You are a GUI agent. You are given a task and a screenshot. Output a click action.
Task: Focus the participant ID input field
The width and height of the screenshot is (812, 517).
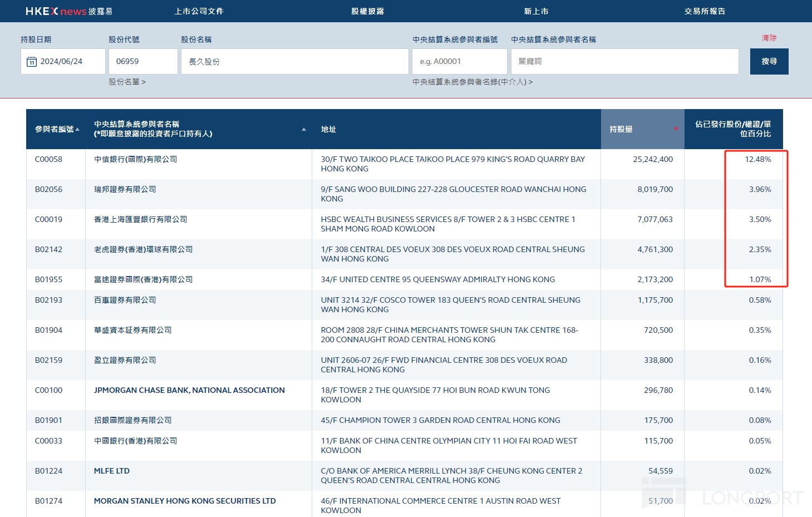tap(459, 61)
